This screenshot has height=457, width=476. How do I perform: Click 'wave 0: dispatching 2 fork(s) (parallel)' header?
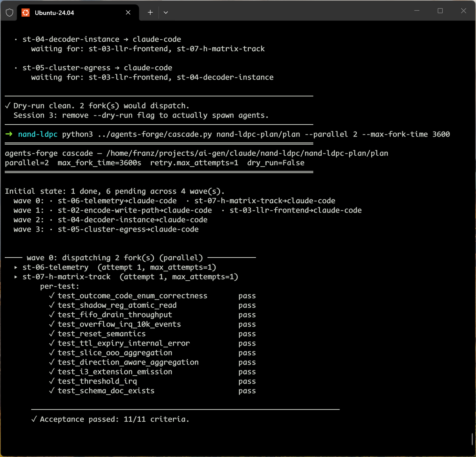tap(115, 258)
